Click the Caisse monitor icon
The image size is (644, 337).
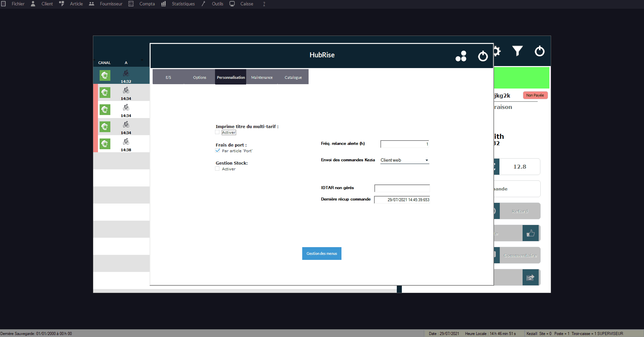pyautogui.click(x=232, y=4)
